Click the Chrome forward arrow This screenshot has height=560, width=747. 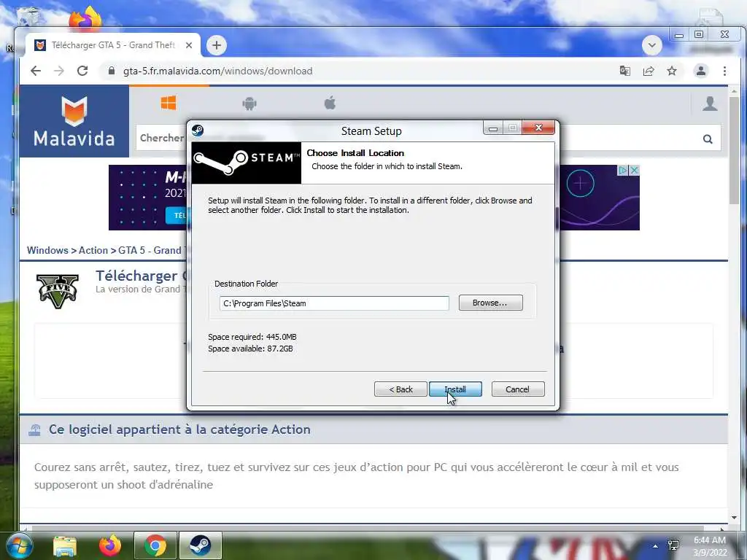pyautogui.click(x=59, y=71)
